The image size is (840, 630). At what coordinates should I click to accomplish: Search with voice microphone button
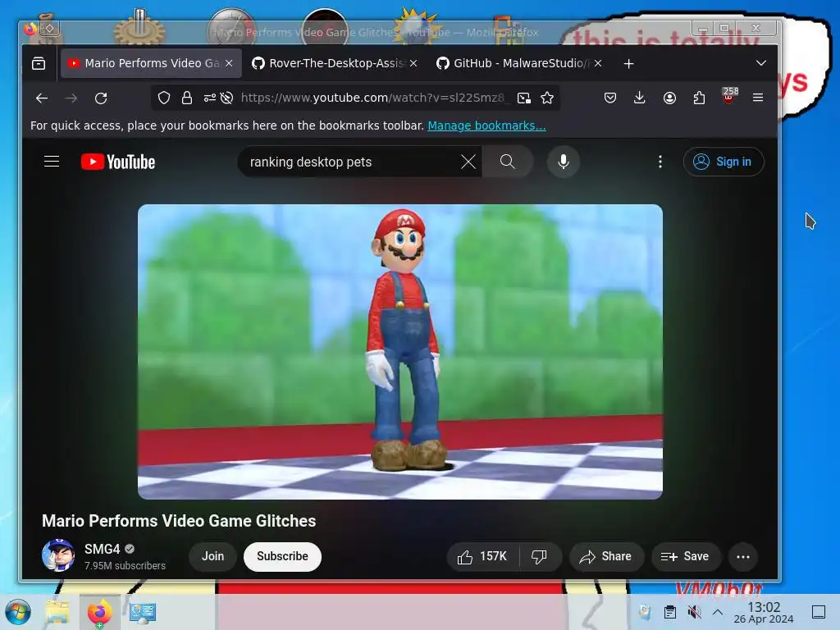click(x=563, y=162)
